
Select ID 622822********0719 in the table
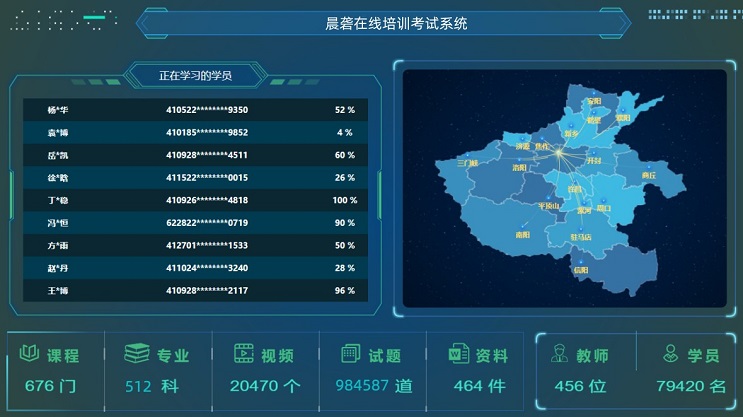tap(207, 223)
